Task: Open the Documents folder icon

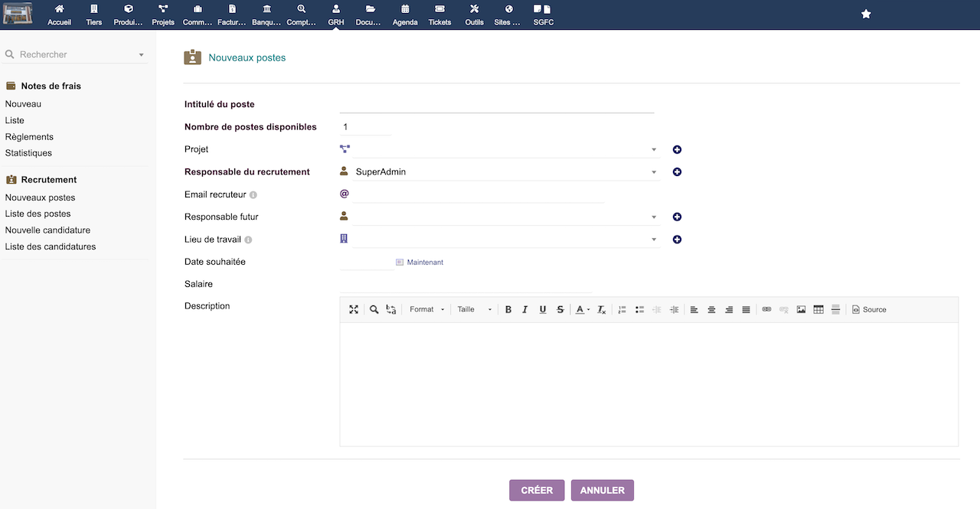Action: [x=371, y=9]
